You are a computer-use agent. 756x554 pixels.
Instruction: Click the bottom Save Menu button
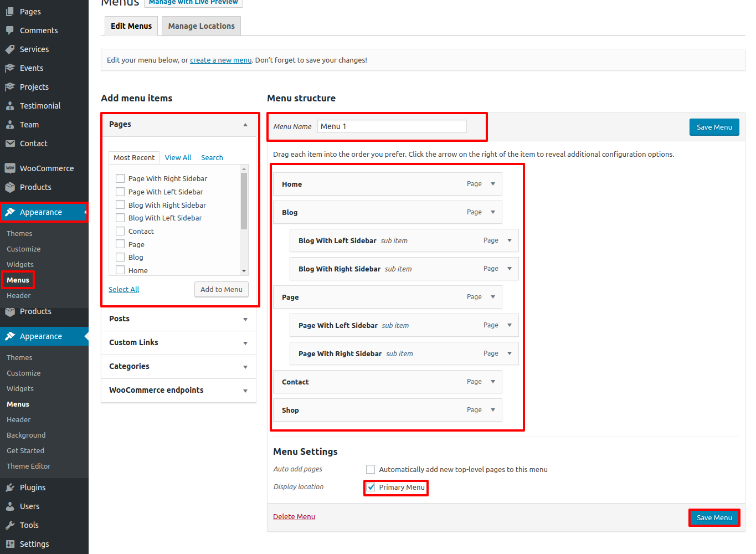[x=714, y=517]
